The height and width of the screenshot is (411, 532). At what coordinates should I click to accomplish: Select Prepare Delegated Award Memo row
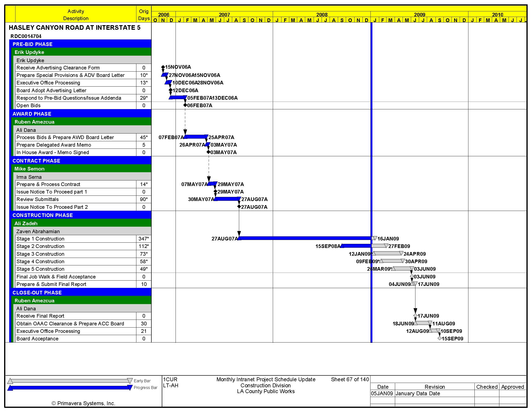pos(83,145)
